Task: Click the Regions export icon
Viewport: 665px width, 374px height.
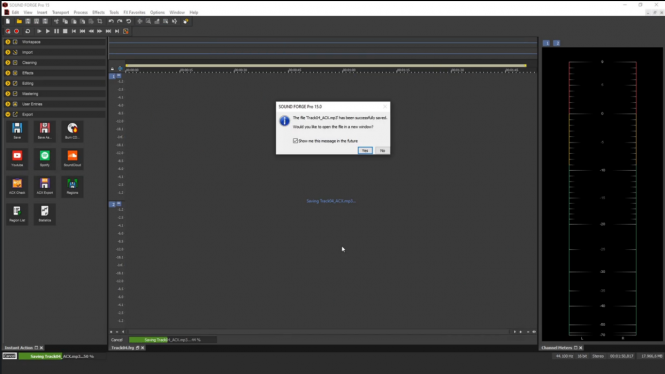Action: tap(72, 186)
